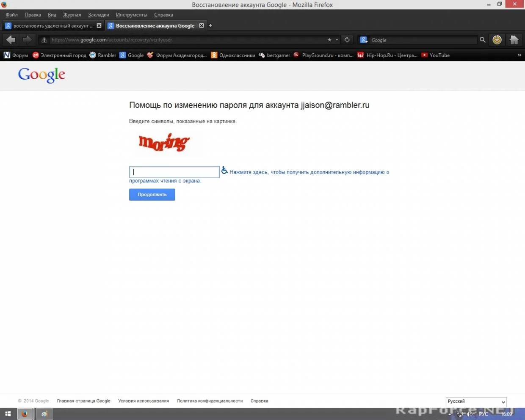Go forward with the forward arrow
Viewport: 525px width, 420px height.
[x=27, y=40]
